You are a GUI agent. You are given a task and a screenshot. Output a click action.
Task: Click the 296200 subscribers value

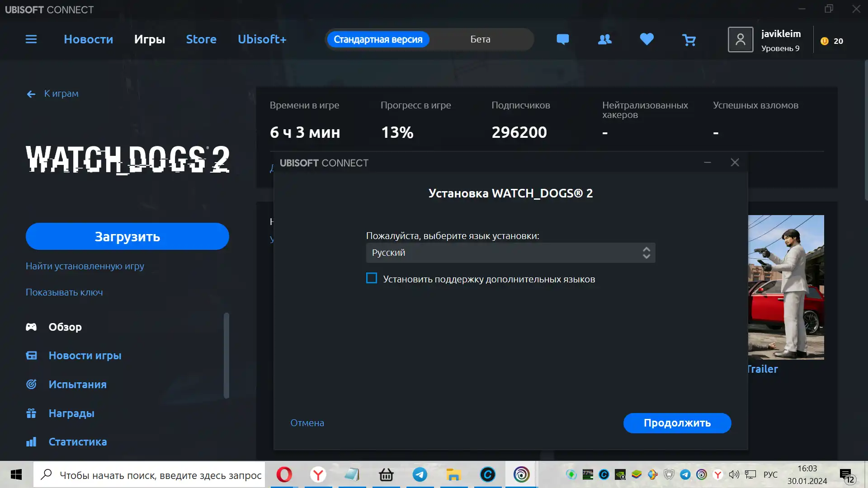coord(519,132)
